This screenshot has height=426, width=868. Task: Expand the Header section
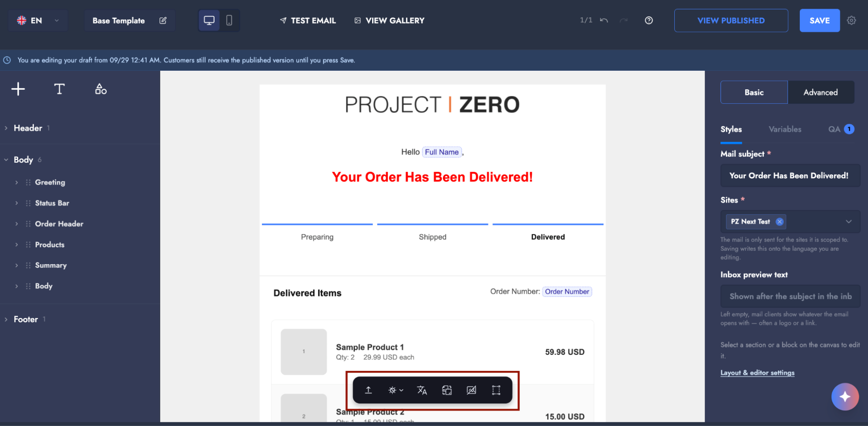tap(6, 128)
